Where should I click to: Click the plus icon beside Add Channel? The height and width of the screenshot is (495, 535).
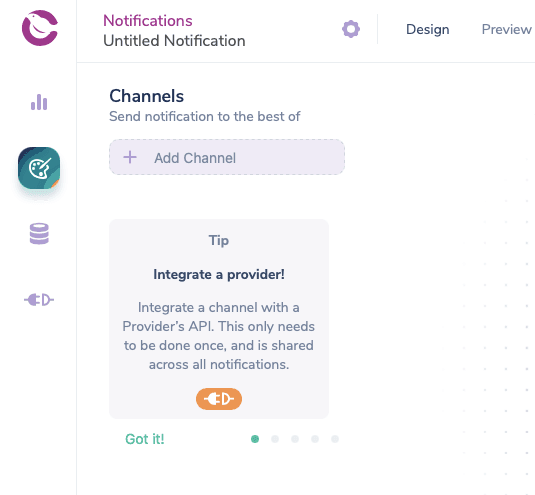130,157
